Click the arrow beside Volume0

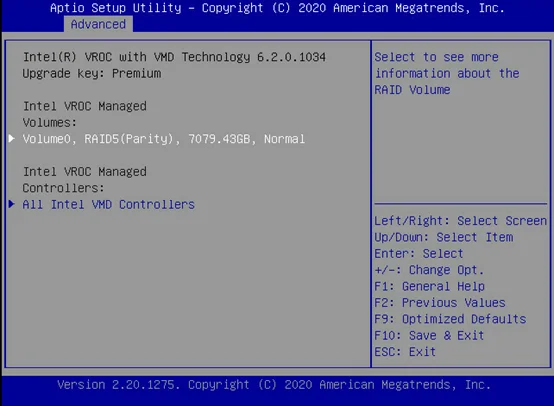(12, 138)
